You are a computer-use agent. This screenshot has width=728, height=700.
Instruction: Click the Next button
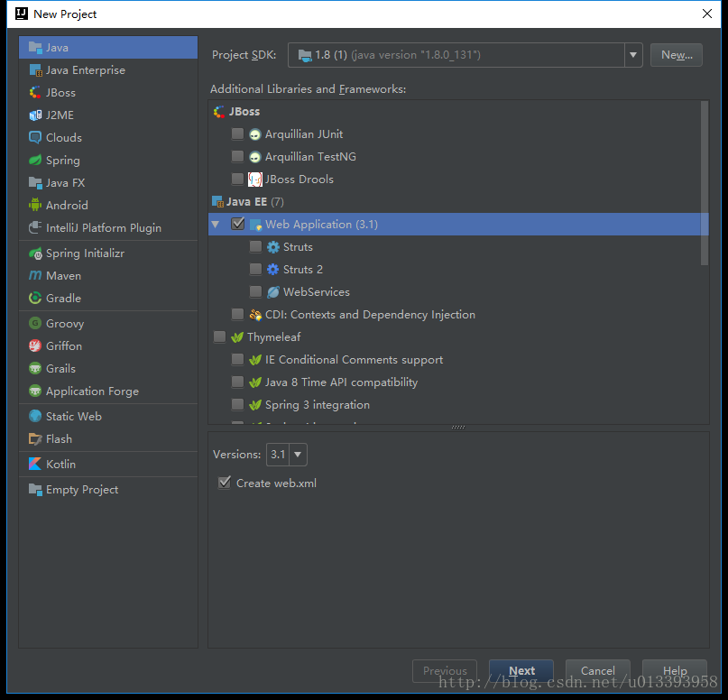[x=521, y=671]
